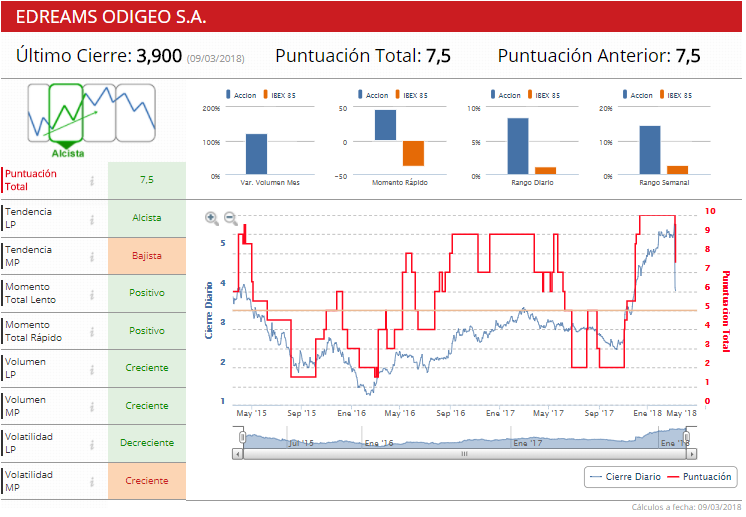Toggle Accion legend in Rango Semanal chart

coord(638,95)
